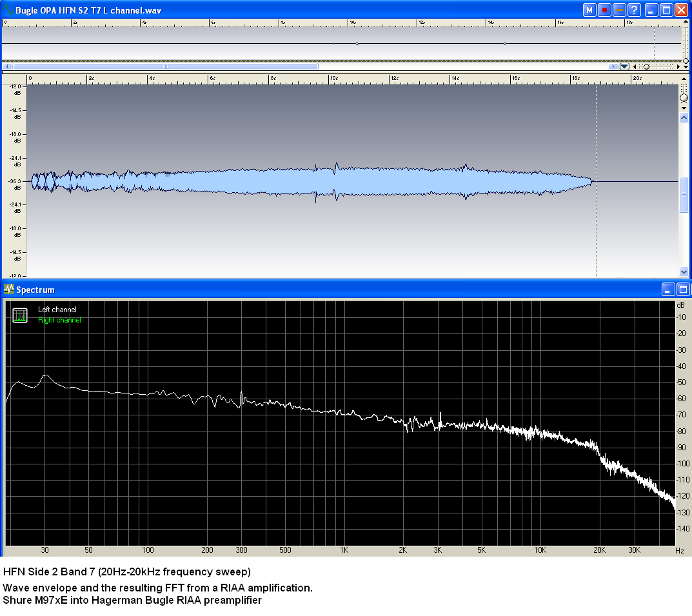This screenshot has height=616, width=692.
Task: Click the M marker button in title bar
Action: pos(589,10)
